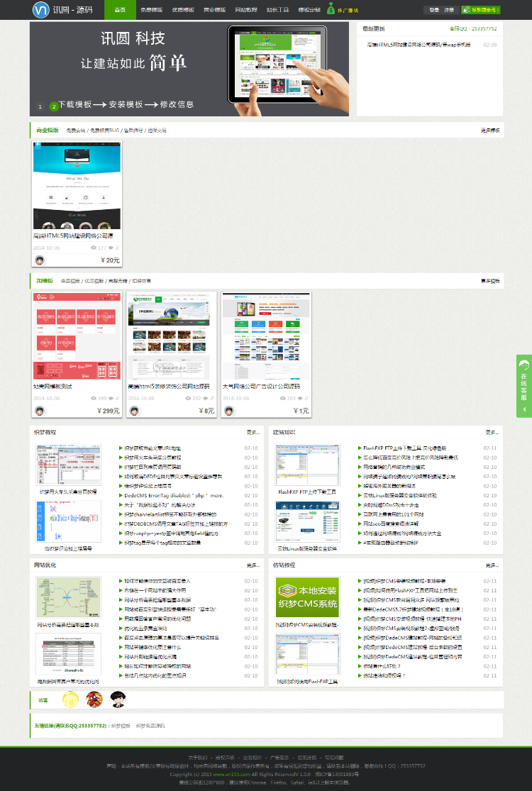Image resolution: width=532 pixels, height=791 pixels.
Task: Open the red 站壳网模板测试 template thumbnail
Action: coord(77,336)
